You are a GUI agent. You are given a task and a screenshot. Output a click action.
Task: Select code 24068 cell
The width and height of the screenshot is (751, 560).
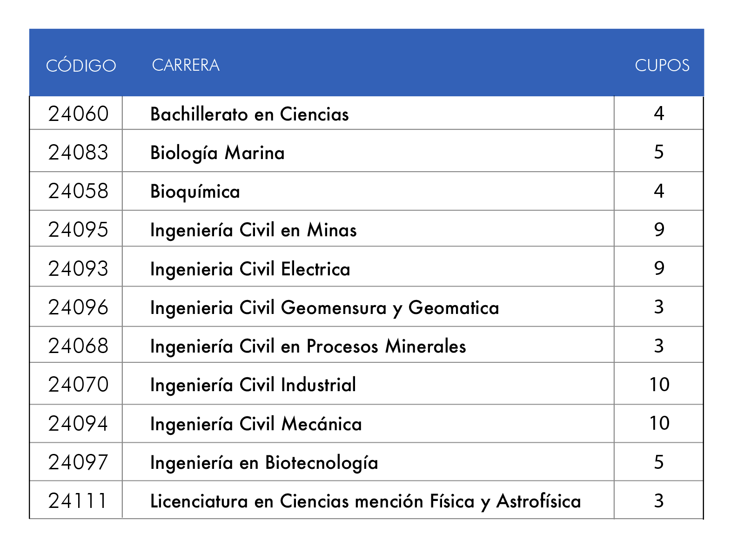78,346
